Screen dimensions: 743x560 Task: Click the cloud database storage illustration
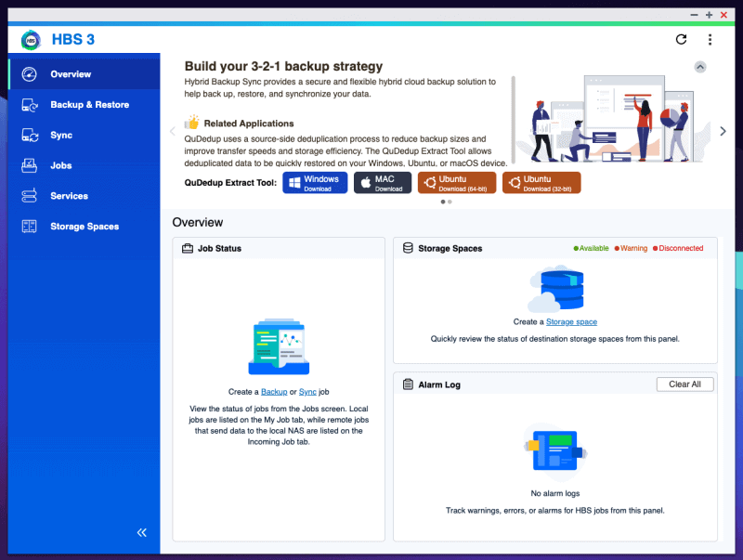555,289
